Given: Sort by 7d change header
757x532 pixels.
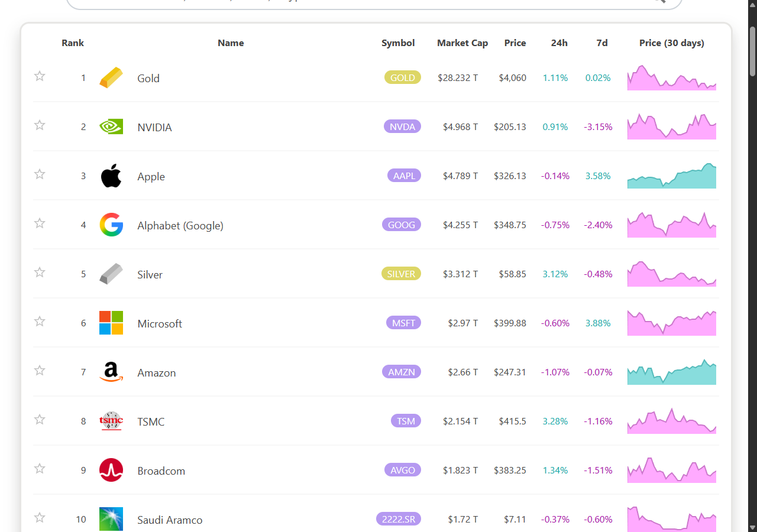Looking at the screenshot, I should point(602,43).
